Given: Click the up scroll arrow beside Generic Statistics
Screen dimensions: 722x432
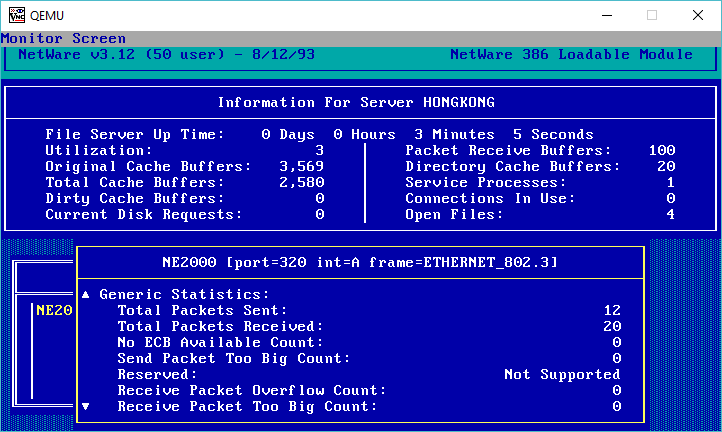Looking at the screenshot, I should [x=86, y=294].
